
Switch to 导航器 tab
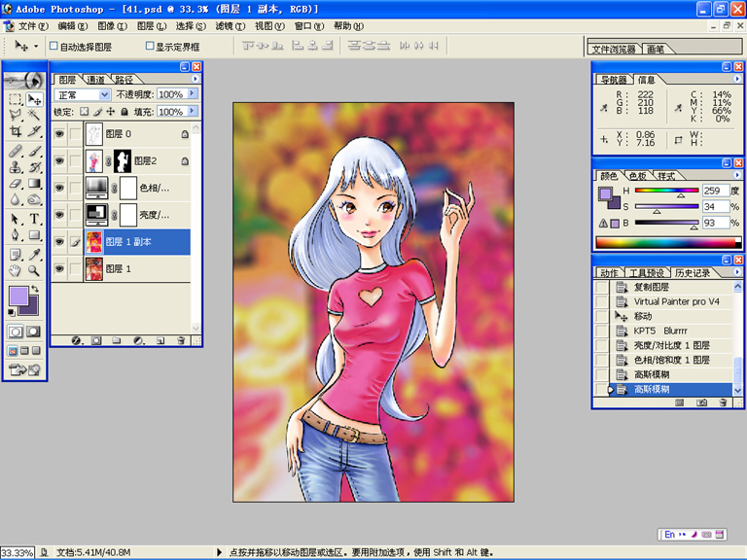[x=614, y=80]
